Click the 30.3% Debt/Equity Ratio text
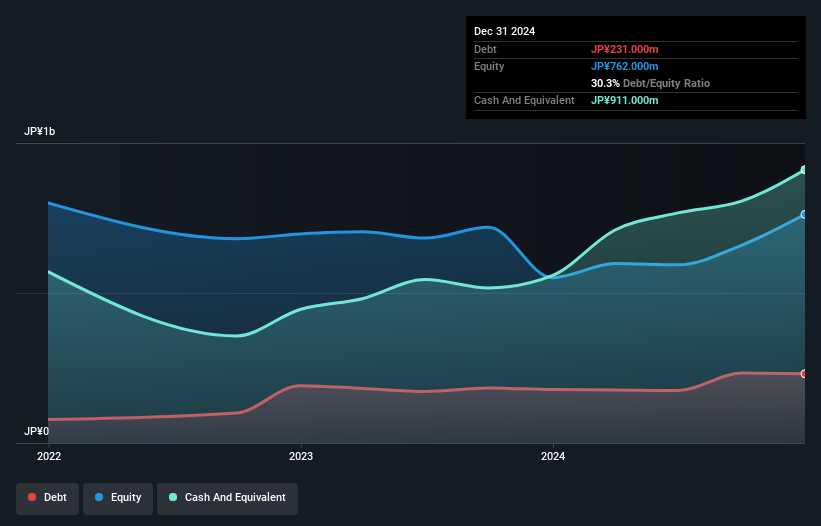This screenshot has width=821, height=526. [x=650, y=83]
